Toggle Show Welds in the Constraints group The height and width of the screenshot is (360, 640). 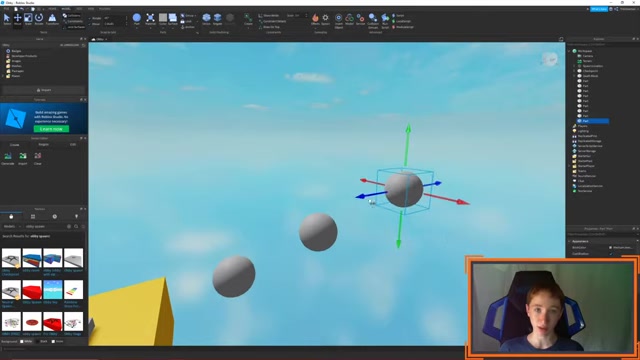[x=269, y=16]
